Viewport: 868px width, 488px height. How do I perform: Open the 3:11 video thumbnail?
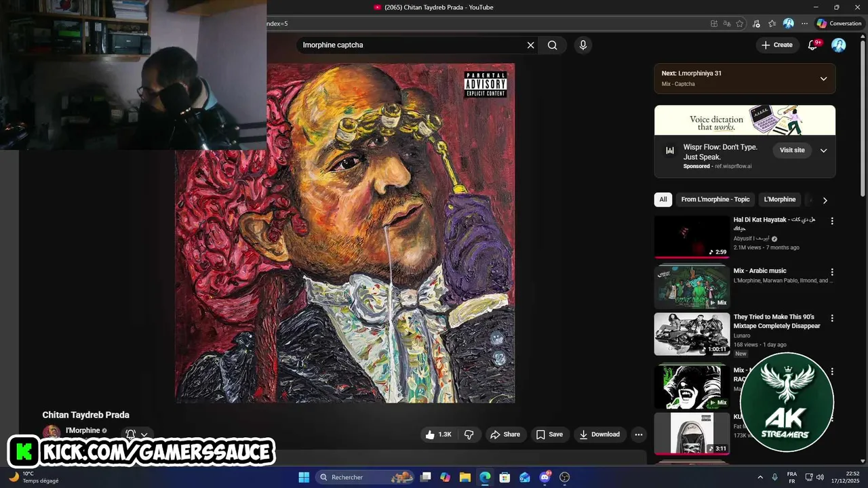click(x=692, y=434)
